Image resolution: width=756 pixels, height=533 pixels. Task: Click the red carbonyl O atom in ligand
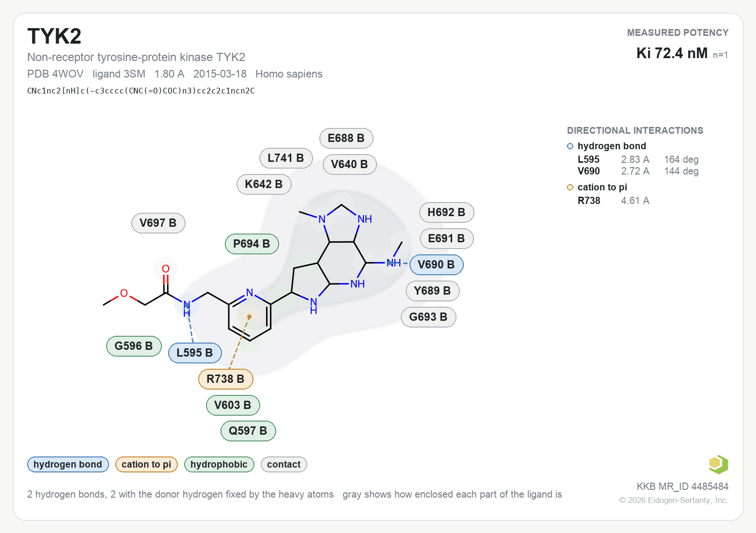coord(166,269)
